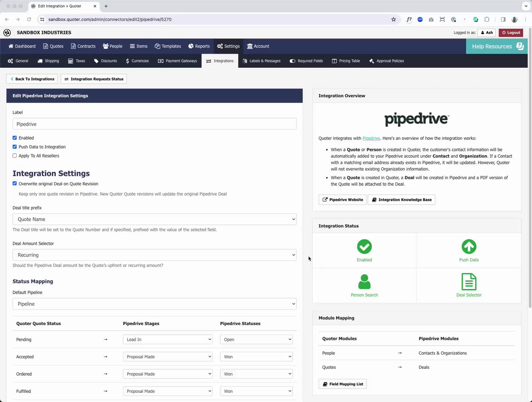The height and width of the screenshot is (402, 532).
Task: Switch to the Taxes settings tab
Action: [76, 61]
